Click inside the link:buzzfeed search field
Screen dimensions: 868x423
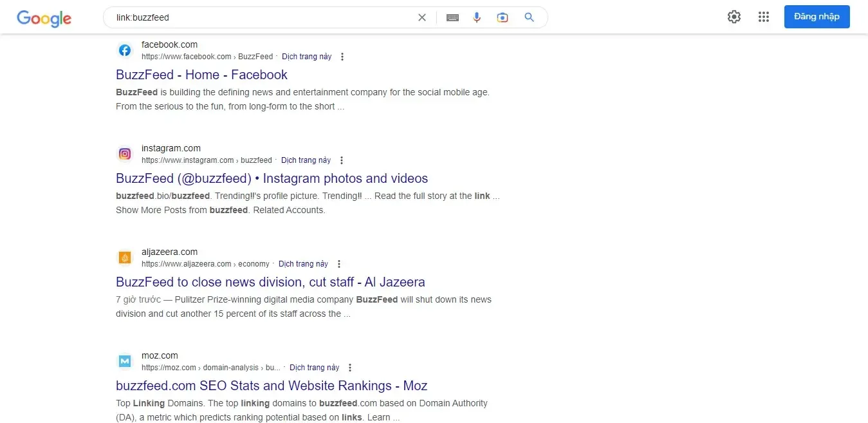(257, 17)
